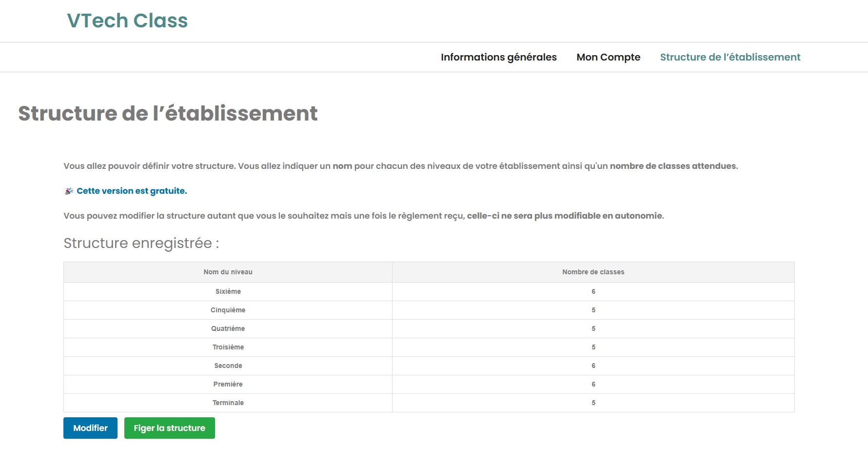
Task: Click the VTech Class site logo
Action: pos(127,21)
